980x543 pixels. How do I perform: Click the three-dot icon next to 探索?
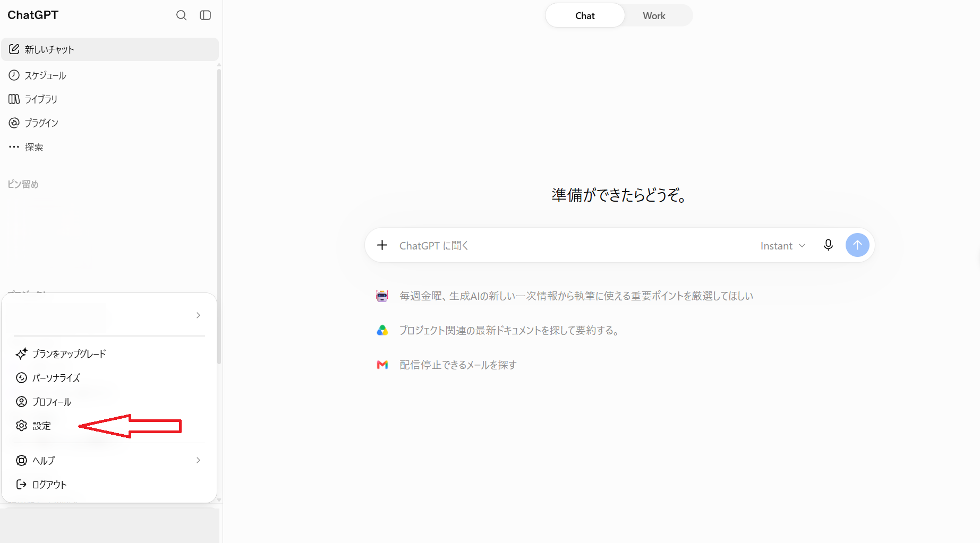click(x=14, y=147)
